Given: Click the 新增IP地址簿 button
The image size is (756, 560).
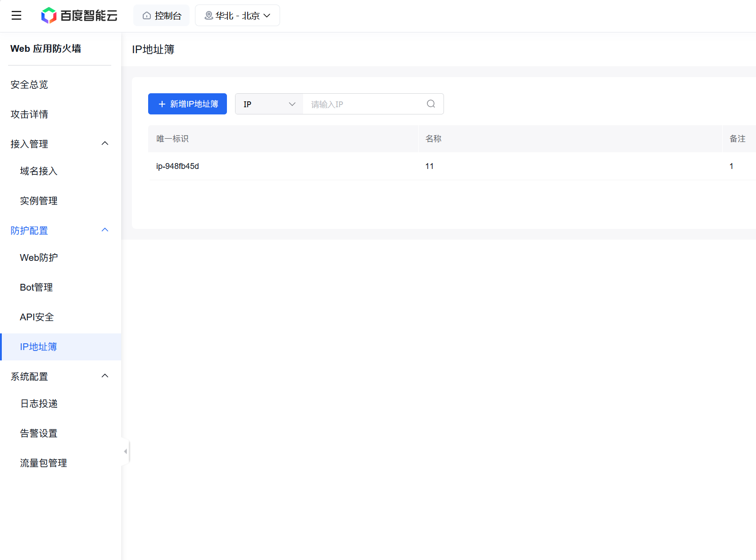Looking at the screenshot, I should [187, 104].
